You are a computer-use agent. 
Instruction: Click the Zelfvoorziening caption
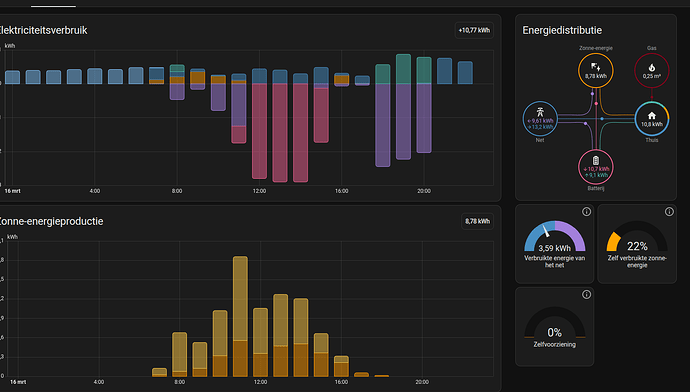[x=554, y=344]
